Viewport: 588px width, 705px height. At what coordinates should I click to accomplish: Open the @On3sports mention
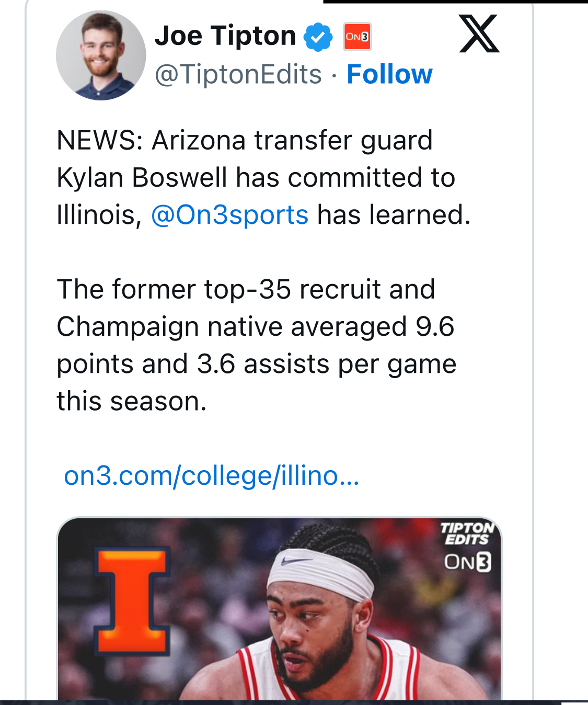click(229, 215)
